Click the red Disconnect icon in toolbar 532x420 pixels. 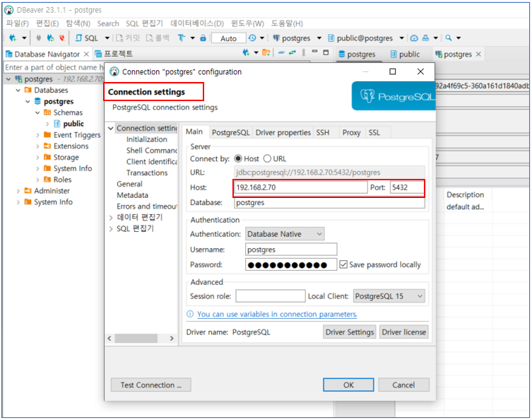click(61, 37)
